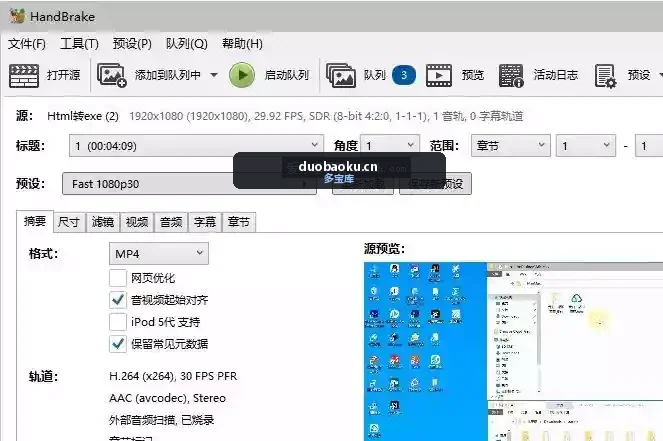Click the green Start Queue play icon
This screenshot has width=663, height=441.
tap(242, 75)
